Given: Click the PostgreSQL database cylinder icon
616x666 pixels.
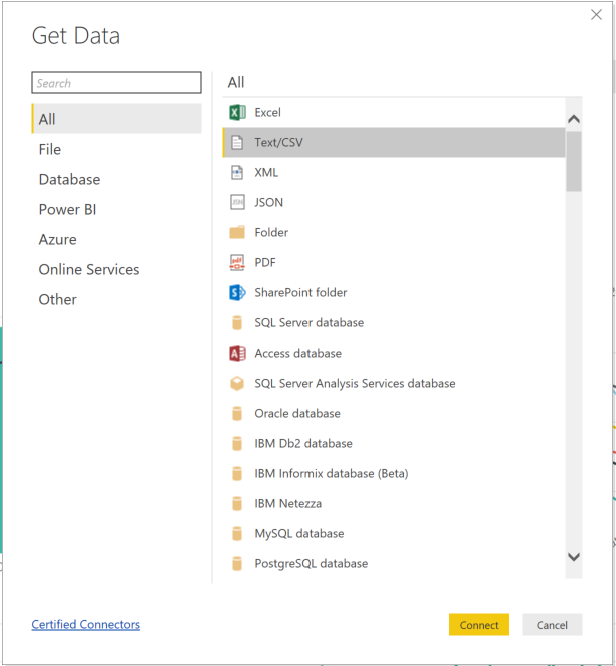Looking at the screenshot, I should pos(237,564).
